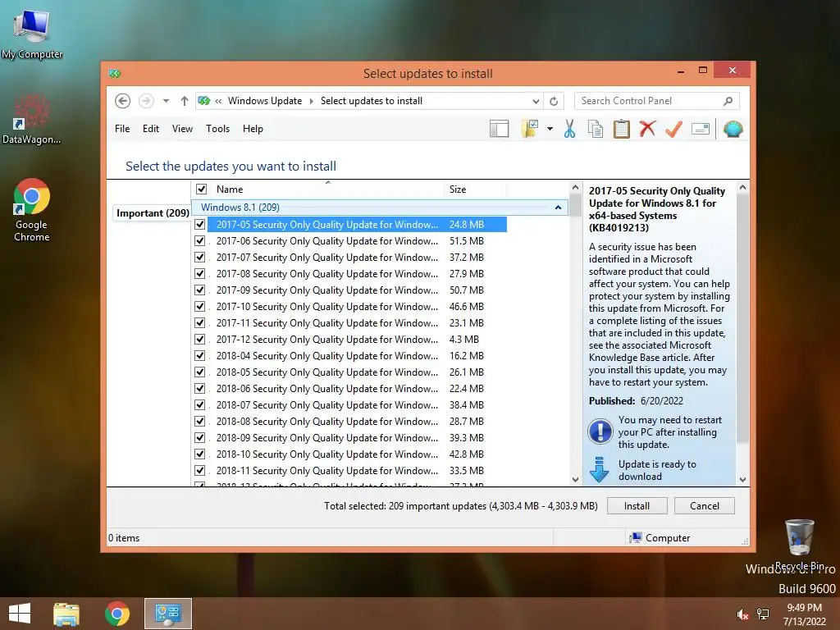This screenshot has width=840, height=630.
Task: Uncheck the 2018-05 Security Only update
Action: [200, 372]
